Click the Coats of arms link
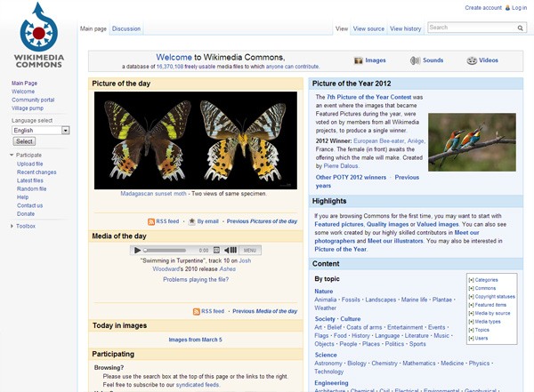 click(364, 327)
